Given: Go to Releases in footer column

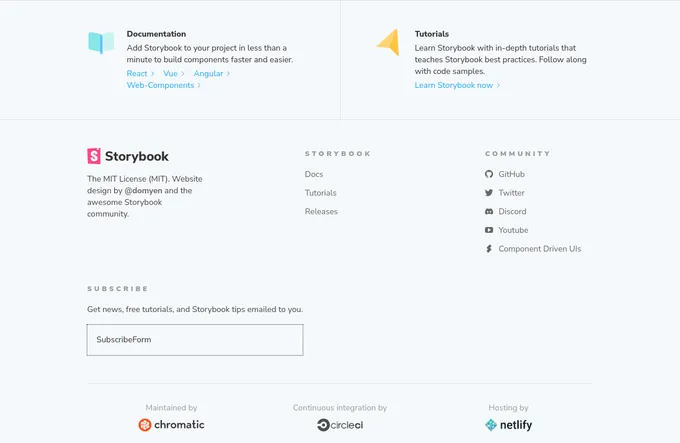Looking at the screenshot, I should (321, 212).
